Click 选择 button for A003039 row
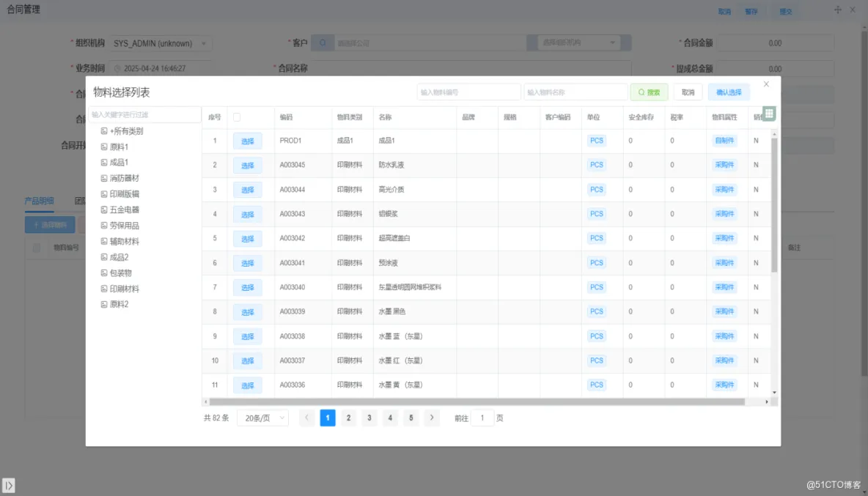The height and width of the screenshot is (496, 868). point(248,312)
